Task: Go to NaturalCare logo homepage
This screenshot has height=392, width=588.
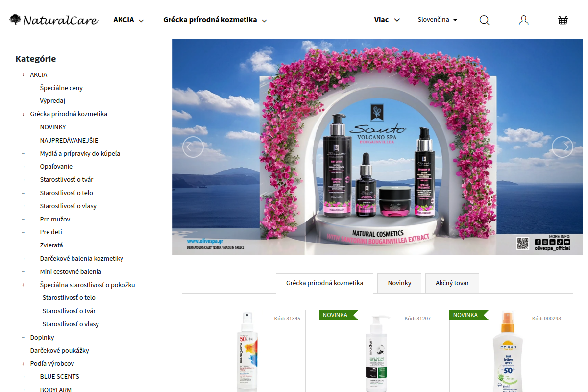Action: click(x=54, y=20)
